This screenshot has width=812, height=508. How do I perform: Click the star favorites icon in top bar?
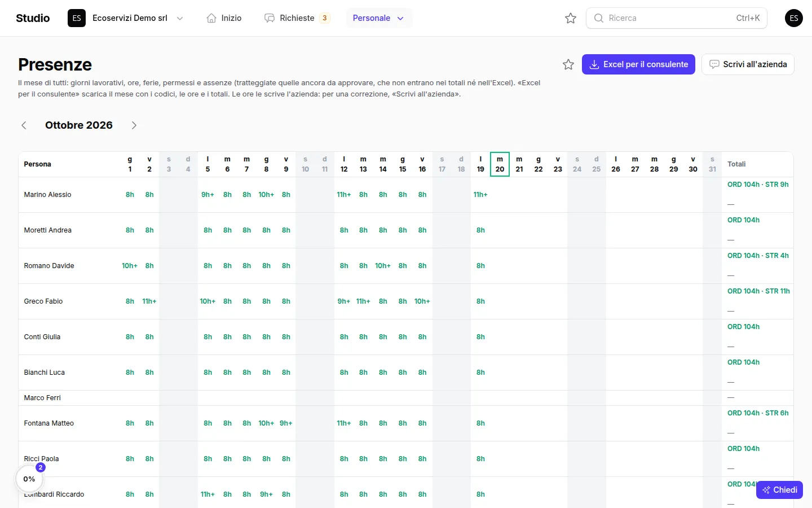571,18
